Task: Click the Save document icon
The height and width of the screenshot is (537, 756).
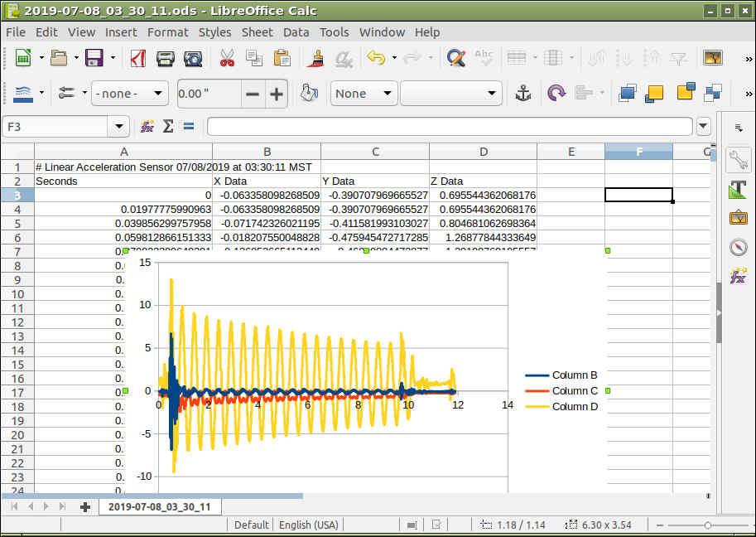Action: tap(94, 58)
